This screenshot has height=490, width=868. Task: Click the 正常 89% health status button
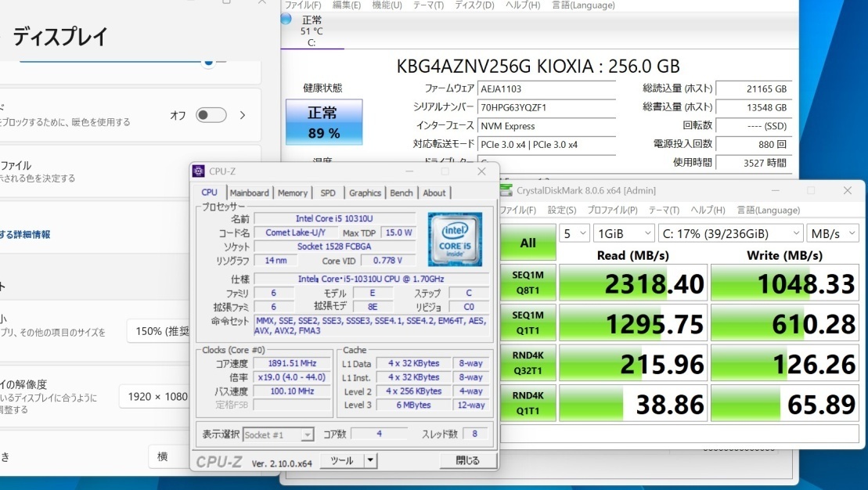[x=324, y=122]
